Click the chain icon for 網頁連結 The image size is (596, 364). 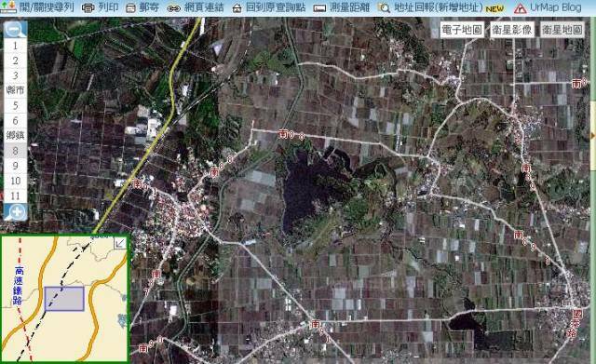(173, 8)
